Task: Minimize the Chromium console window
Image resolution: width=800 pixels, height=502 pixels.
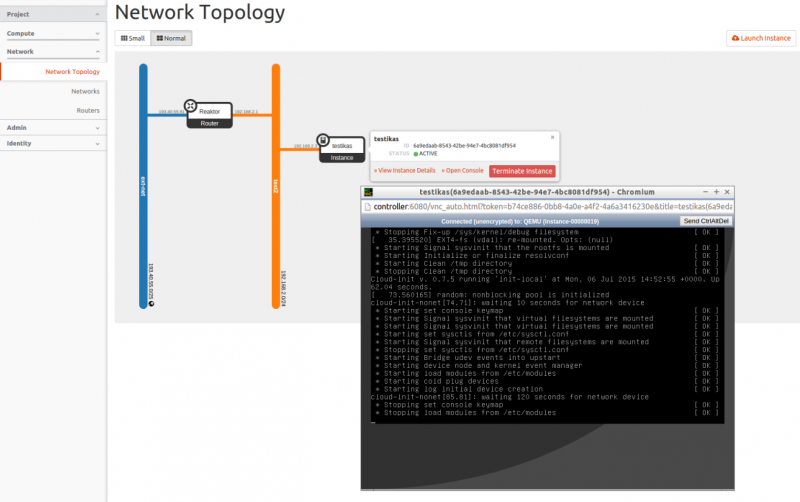Action: coord(704,191)
